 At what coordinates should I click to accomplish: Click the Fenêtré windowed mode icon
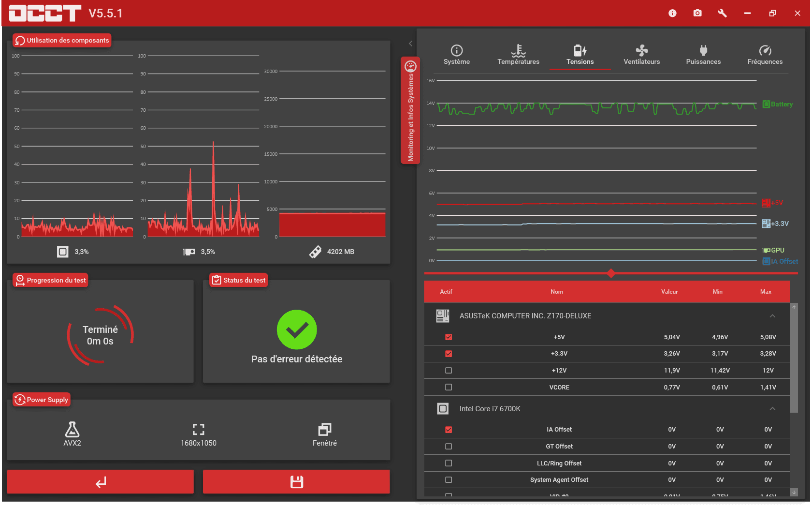(x=325, y=429)
